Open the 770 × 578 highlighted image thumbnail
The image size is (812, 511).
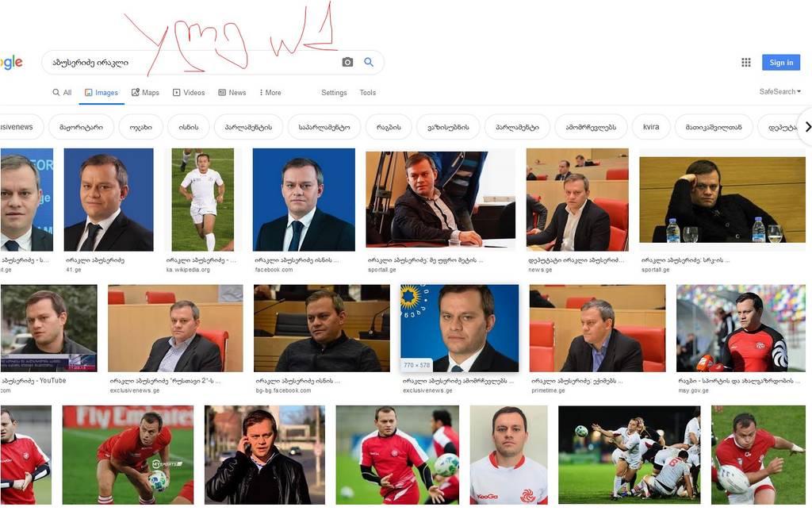(x=459, y=328)
